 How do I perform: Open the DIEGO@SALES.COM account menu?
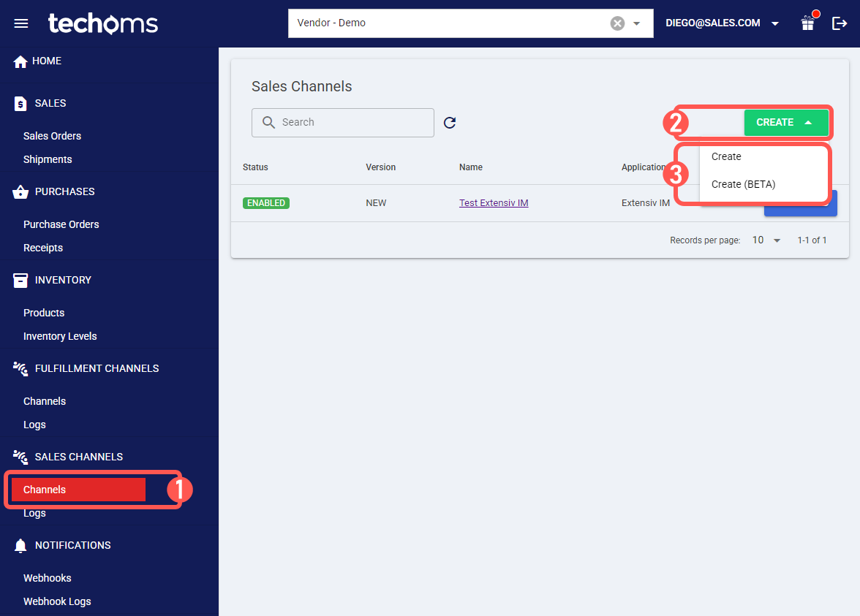pyautogui.click(x=722, y=23)
